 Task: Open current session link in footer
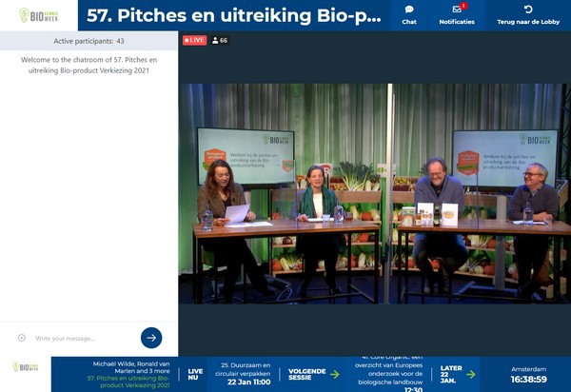click(x=129, y=374)
